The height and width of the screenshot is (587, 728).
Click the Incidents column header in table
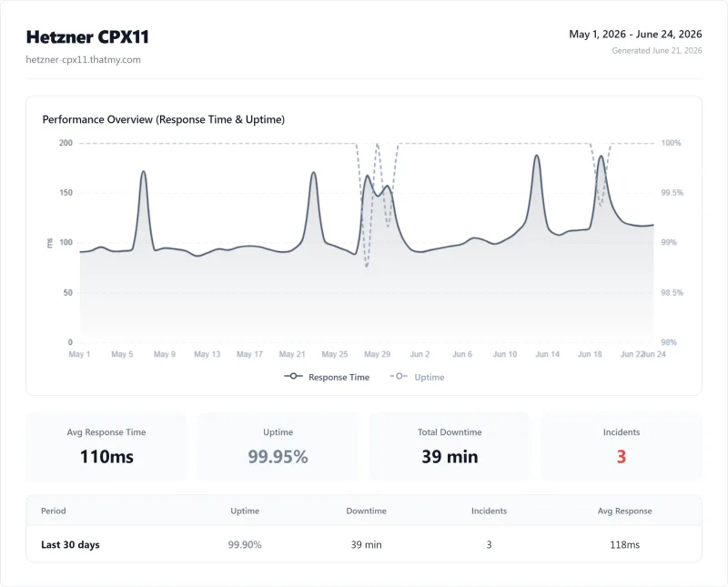[x=489, y=511]
